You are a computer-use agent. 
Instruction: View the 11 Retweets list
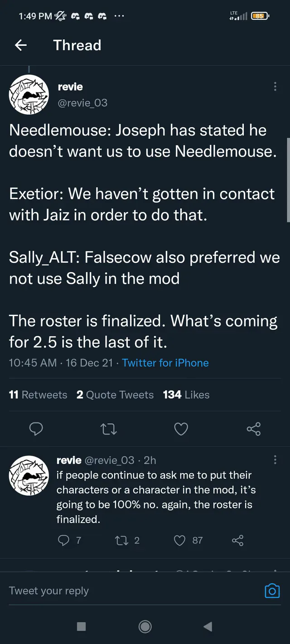(38, 395)
